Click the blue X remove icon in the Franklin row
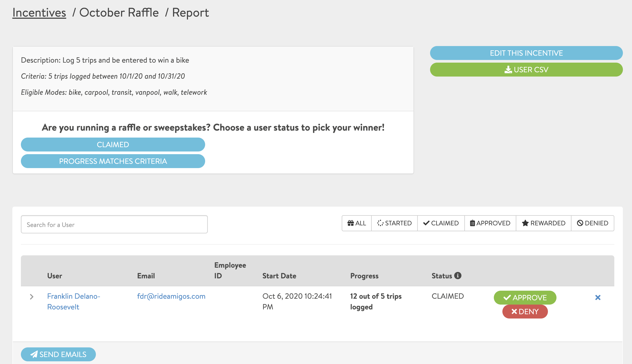 (598, 297)
